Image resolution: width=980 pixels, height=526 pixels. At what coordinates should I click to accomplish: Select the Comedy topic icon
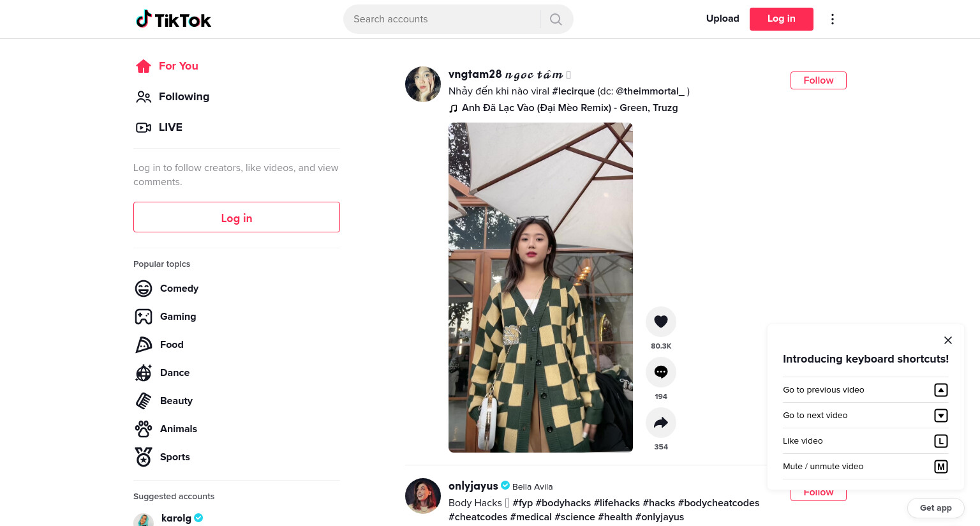click(144, 289)
